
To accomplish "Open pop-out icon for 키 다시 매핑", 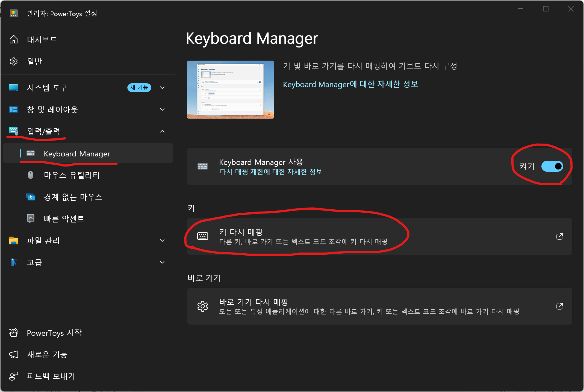I will tap(559, 236).
